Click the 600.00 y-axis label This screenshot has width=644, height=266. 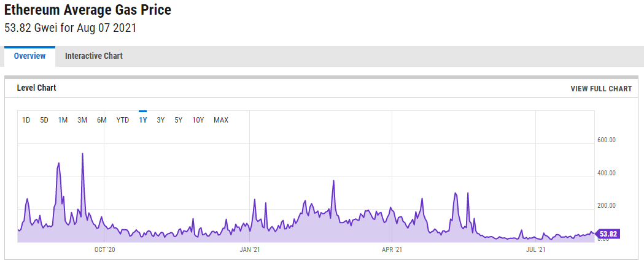tap(606, 140)
